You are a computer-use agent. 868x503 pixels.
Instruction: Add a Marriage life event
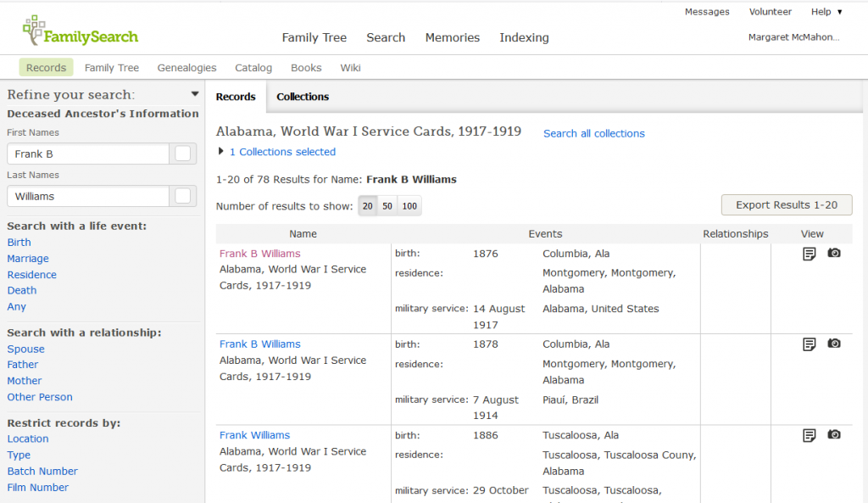pos(28,259)
